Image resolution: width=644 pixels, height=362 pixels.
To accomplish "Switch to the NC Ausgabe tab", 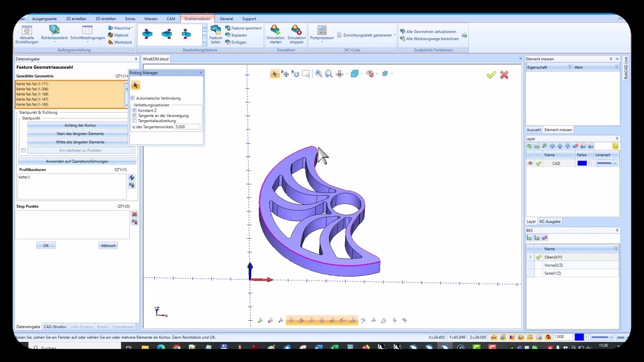I will [550, 222].
